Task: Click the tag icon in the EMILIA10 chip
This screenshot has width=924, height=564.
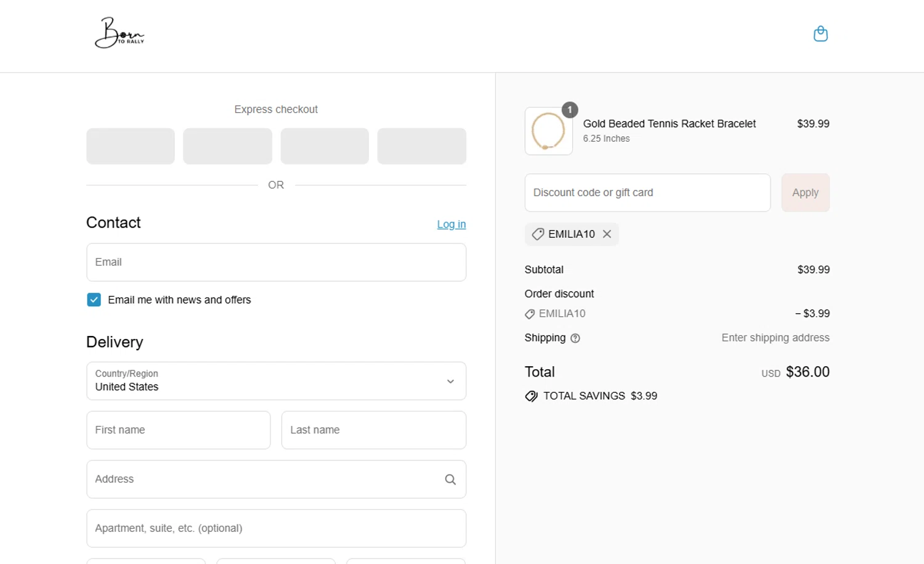Action: 538,234
